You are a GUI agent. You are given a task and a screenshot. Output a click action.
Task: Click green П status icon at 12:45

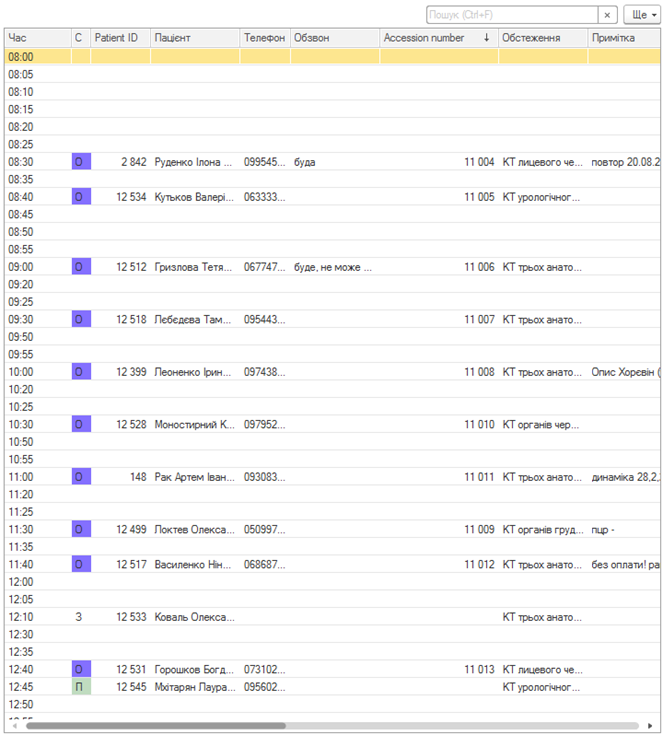coord(81,687)
